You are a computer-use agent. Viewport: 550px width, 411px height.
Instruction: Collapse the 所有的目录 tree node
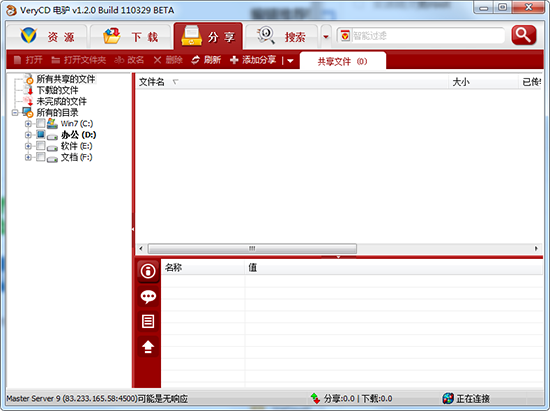pyautogui.click(x=15, y=113)
